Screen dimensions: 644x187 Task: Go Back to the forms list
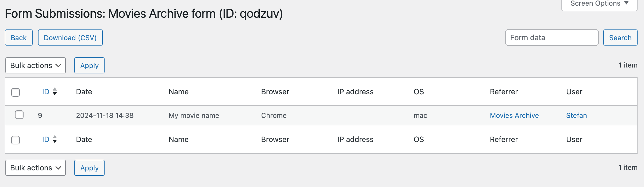[19, 38]
